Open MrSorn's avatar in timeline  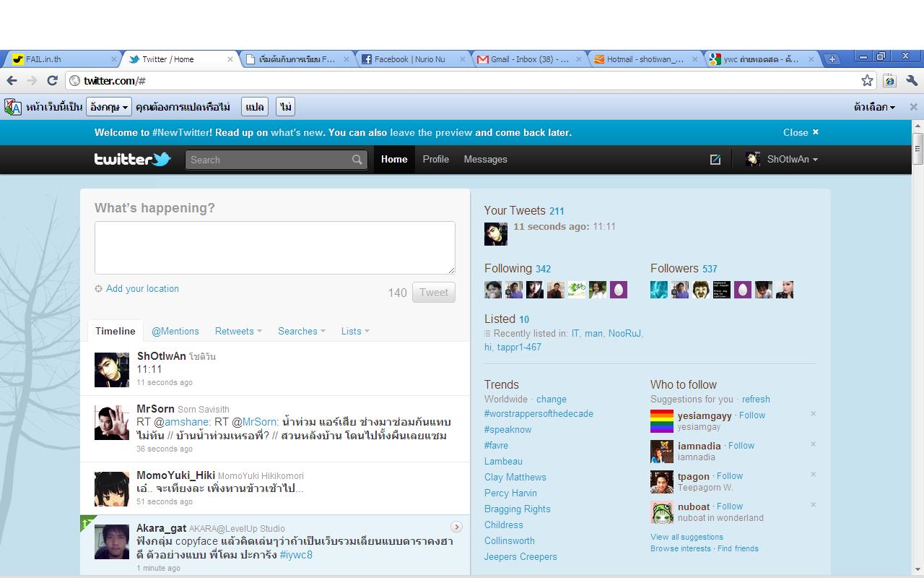click(x=112, y=423)
